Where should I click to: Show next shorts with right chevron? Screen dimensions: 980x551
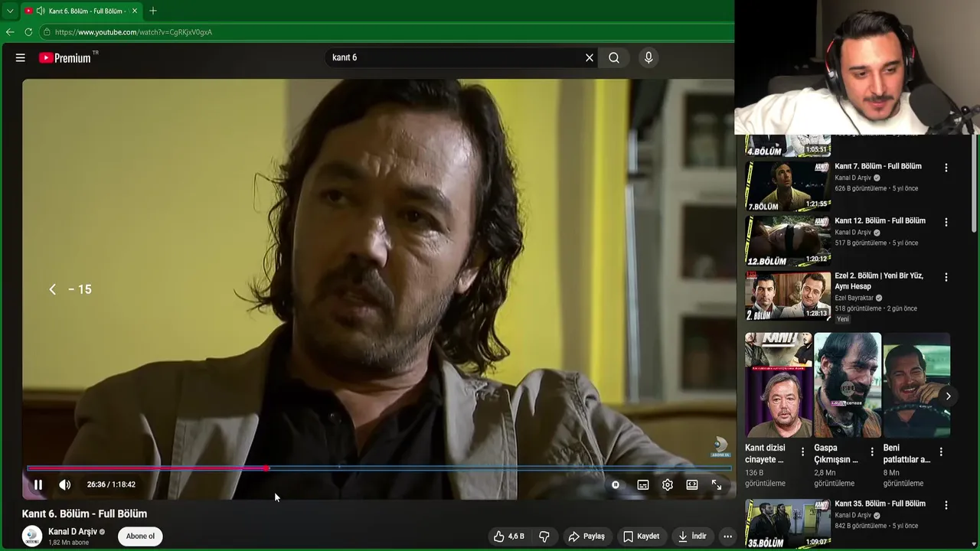(x=948, y=396)
